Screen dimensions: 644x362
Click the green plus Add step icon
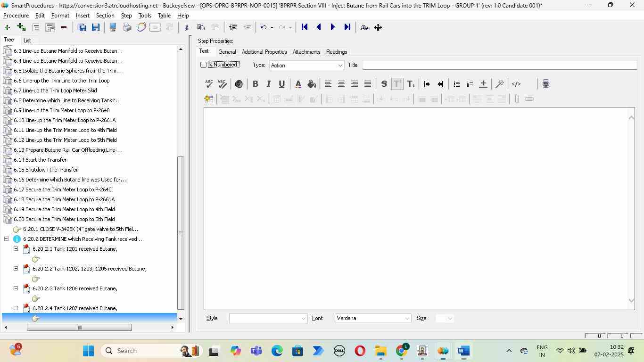(x=7, y=27)
